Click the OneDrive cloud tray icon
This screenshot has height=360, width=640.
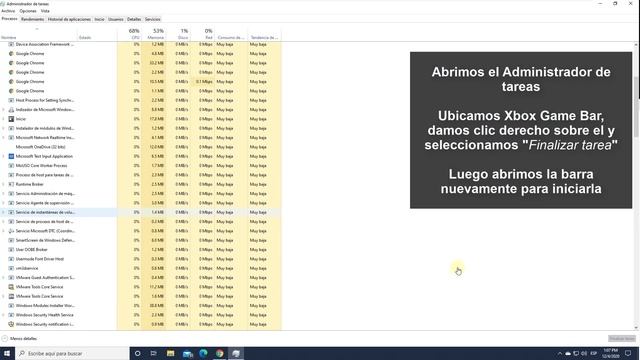[568, 353]
